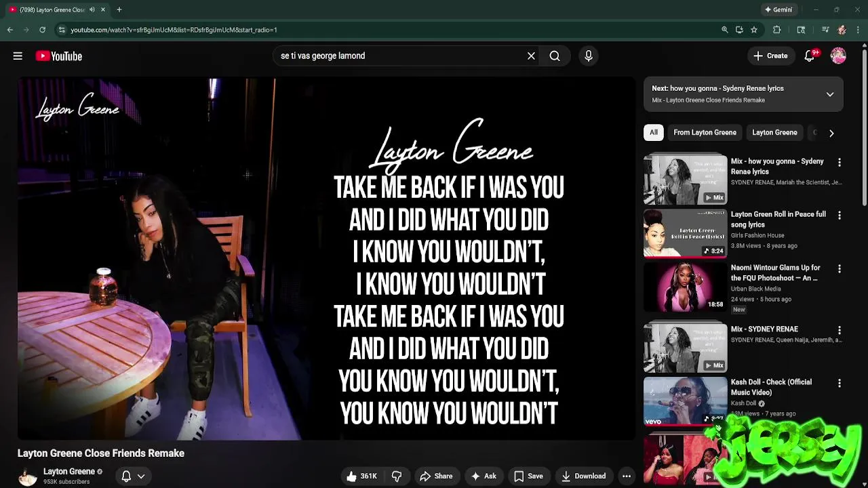Image resolution: width=868 pixels, height=488 pixels.
Task: Open the YouTube guide hamburger menu
Action: (18, 56)
